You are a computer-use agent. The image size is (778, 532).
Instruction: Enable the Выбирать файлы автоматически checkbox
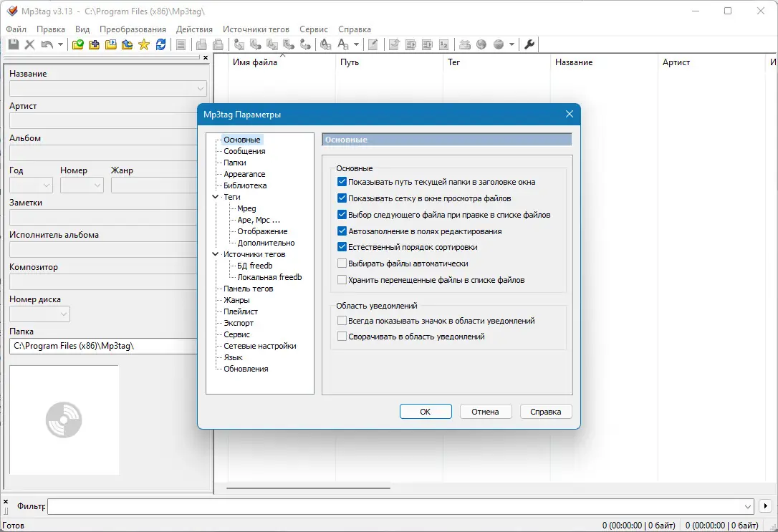click(x=342, y=263)
